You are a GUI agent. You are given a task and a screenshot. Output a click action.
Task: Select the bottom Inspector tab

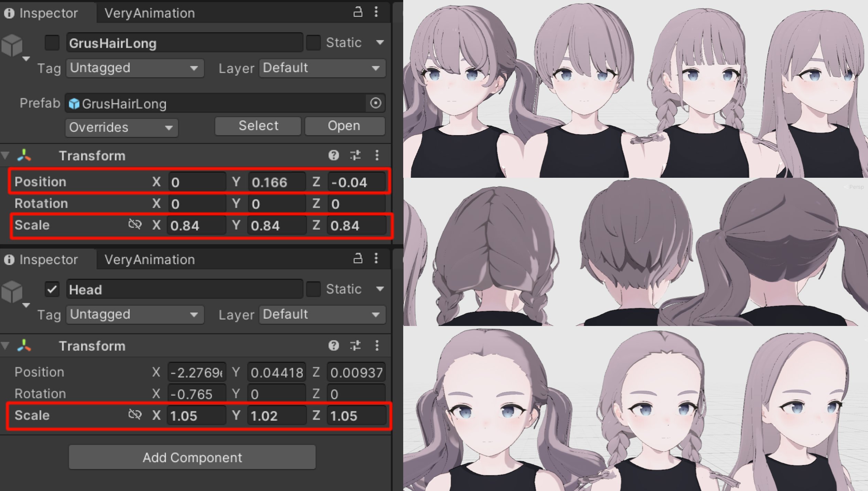point(42,260)
